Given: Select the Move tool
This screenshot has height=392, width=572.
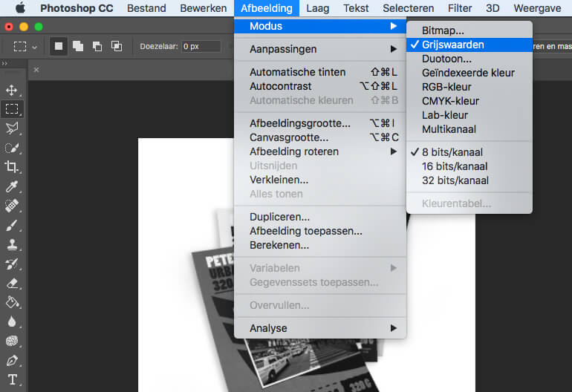Looking at the screenshot, I should (x=12, y=90).
